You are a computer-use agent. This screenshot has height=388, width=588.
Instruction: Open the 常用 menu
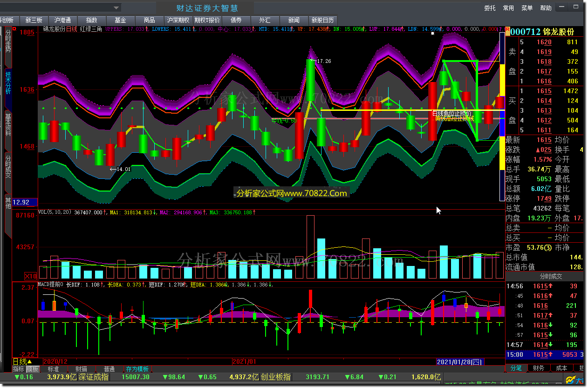pyautogui.click(x=508, y=8)
